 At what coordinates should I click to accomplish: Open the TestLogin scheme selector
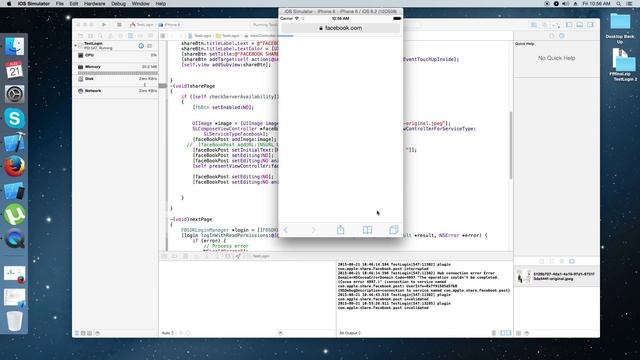142,25
